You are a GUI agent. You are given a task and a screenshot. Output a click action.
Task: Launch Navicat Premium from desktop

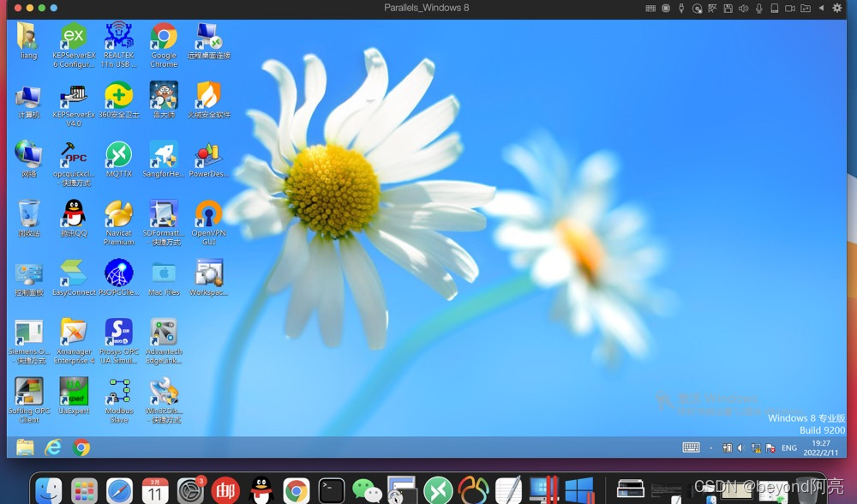pyautogui.click(x=118, y=223)
